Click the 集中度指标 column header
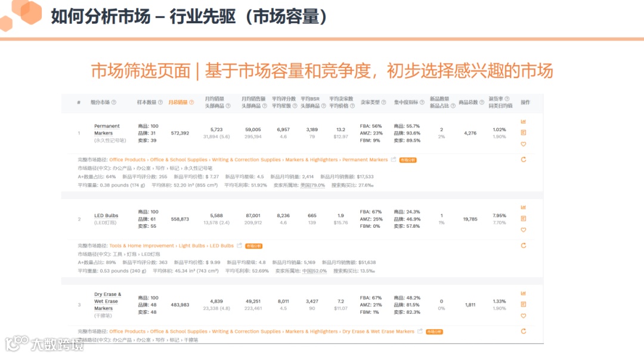Screen dimensions: 644x356 pos(406,102)
